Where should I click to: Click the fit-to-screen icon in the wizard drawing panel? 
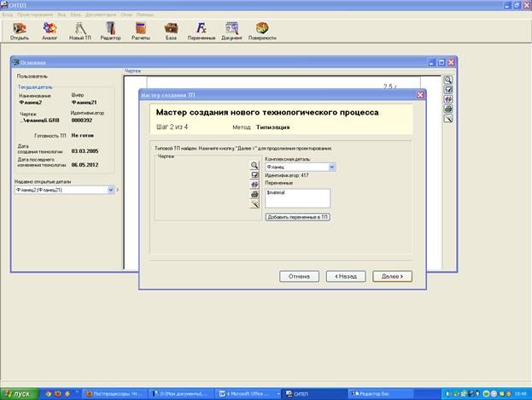pyautogui.click(x=254, y=175)
